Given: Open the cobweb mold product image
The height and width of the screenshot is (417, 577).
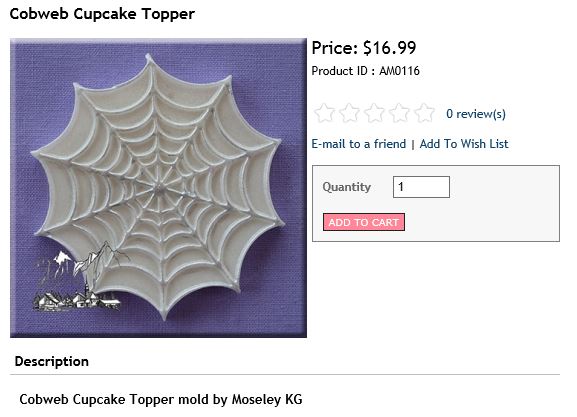Looking at the screenshot, I should (x=158, y=188).
